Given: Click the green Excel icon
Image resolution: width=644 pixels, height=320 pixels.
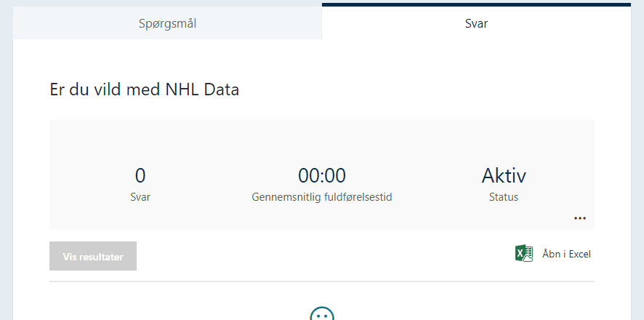Looking at the screenshot, I should pos(523,254).
